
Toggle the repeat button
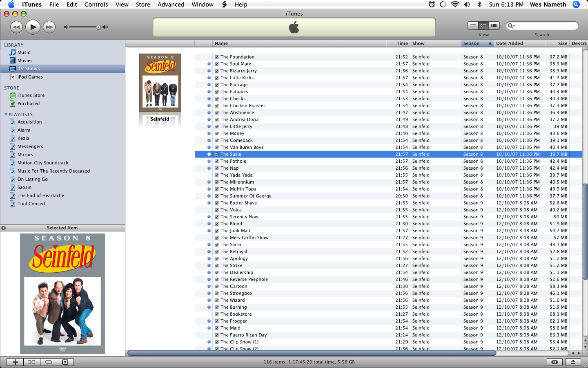tap(49, 362)
